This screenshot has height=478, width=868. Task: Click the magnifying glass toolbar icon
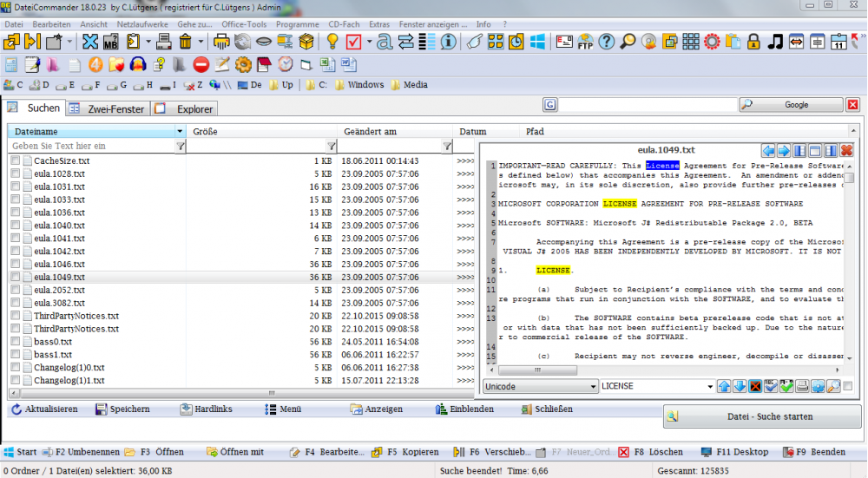[x=628, y=42]
